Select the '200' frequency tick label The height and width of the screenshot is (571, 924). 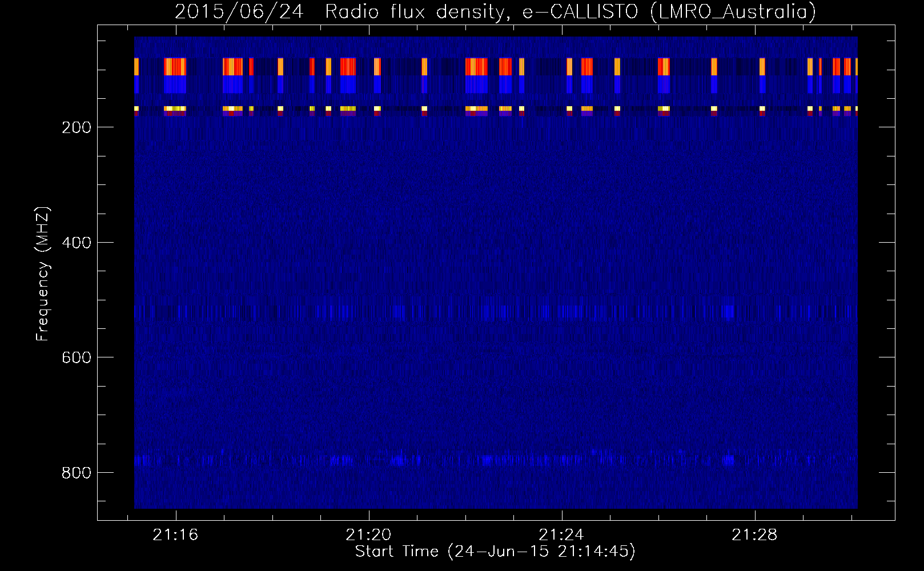pos(76,127)
